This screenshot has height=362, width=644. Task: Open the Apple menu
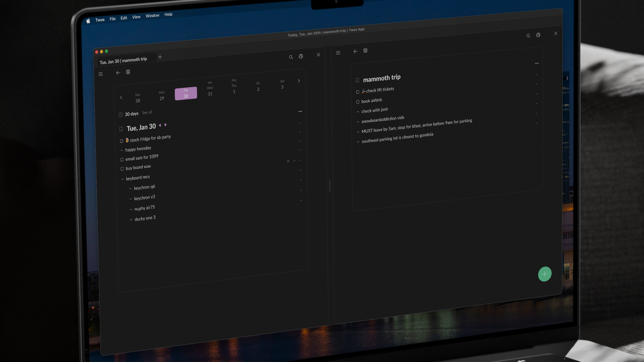pyautogui.click(x=88, y=21)
